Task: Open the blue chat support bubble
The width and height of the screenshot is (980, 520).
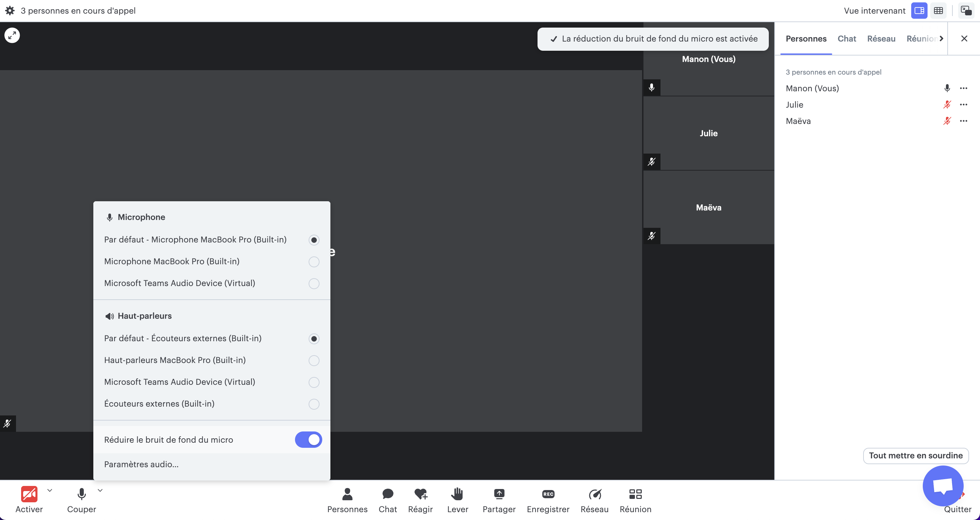Action: [x=943, y=486]
